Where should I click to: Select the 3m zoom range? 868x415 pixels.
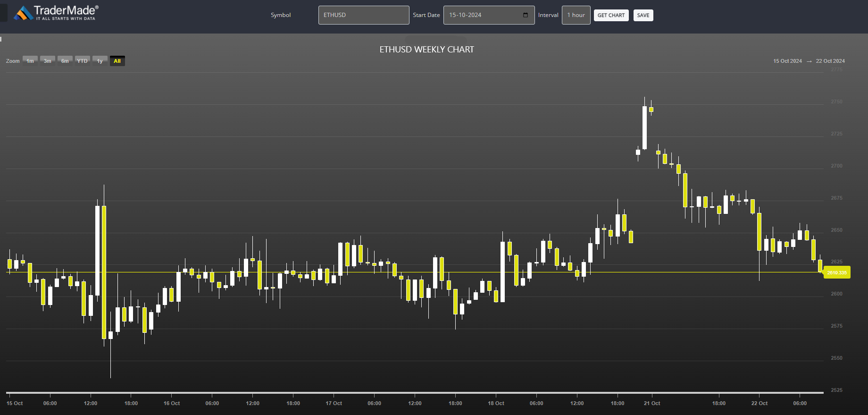[48, 61]
